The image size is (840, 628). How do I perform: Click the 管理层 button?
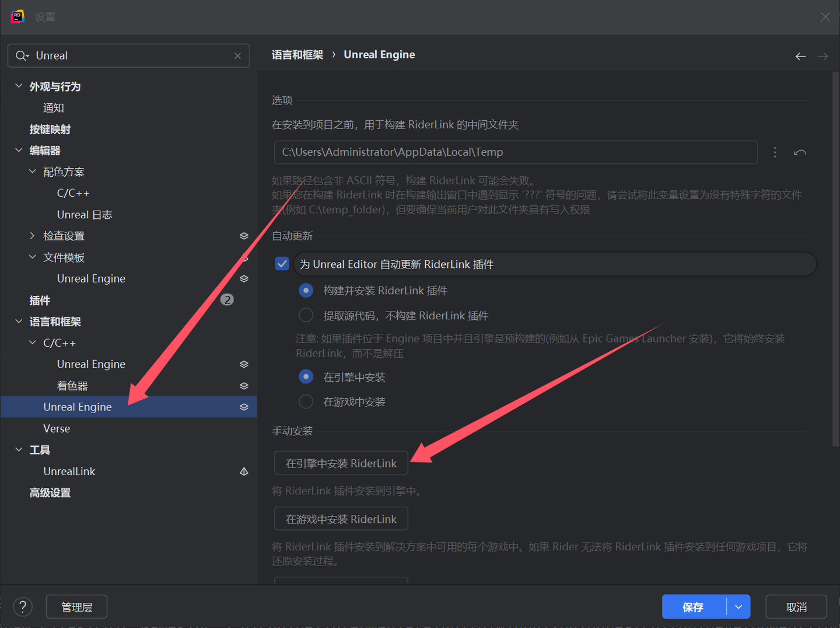(x=76, y=606)
